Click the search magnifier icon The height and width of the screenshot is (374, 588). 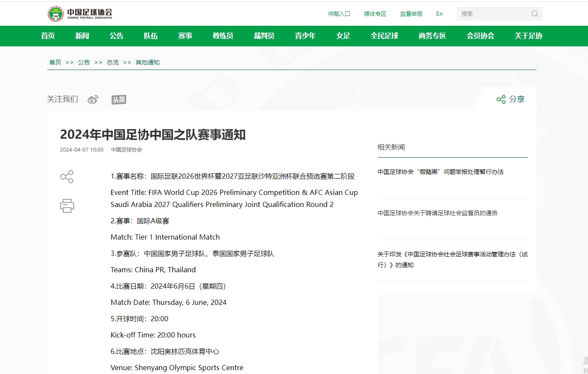pyautogui.click(x=534, y=14)
